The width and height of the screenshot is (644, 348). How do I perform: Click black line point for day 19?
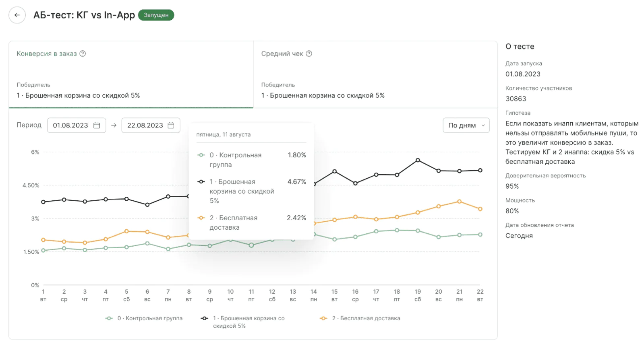[418, 160]
